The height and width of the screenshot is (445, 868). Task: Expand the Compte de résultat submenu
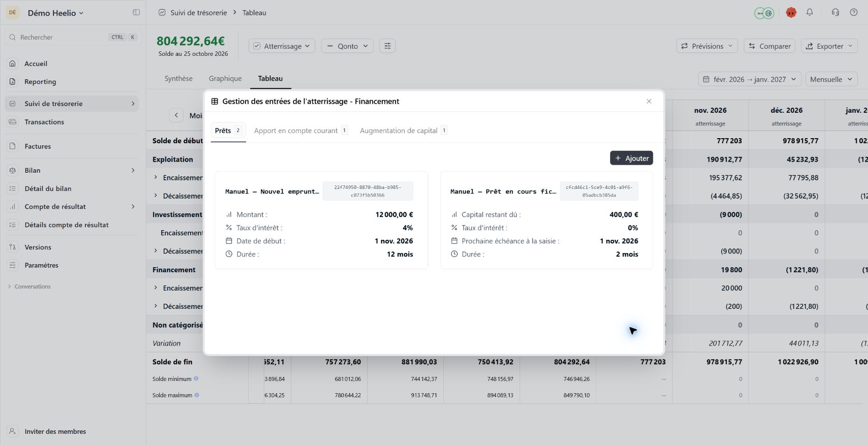(x=133, y=207)
